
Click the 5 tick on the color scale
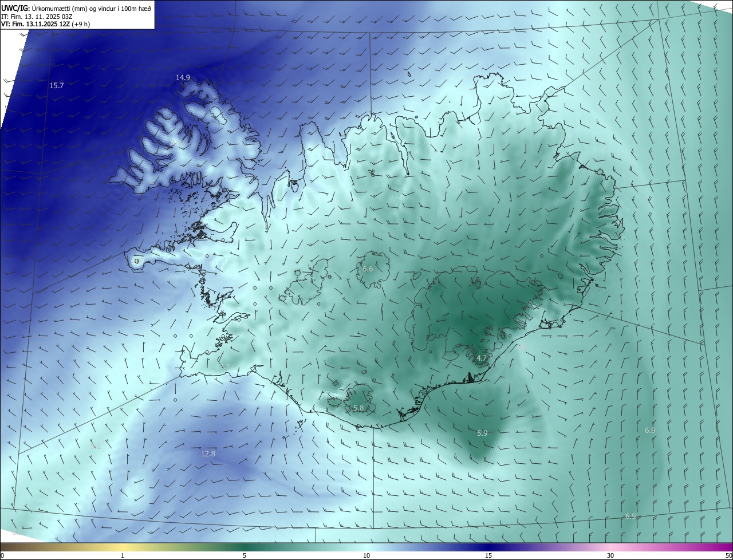tap(245, 555)
